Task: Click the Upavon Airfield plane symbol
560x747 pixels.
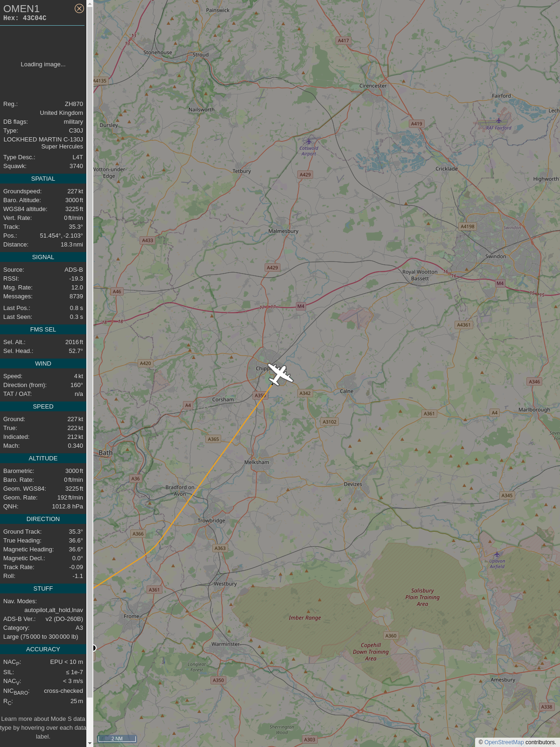Action: 497,555
